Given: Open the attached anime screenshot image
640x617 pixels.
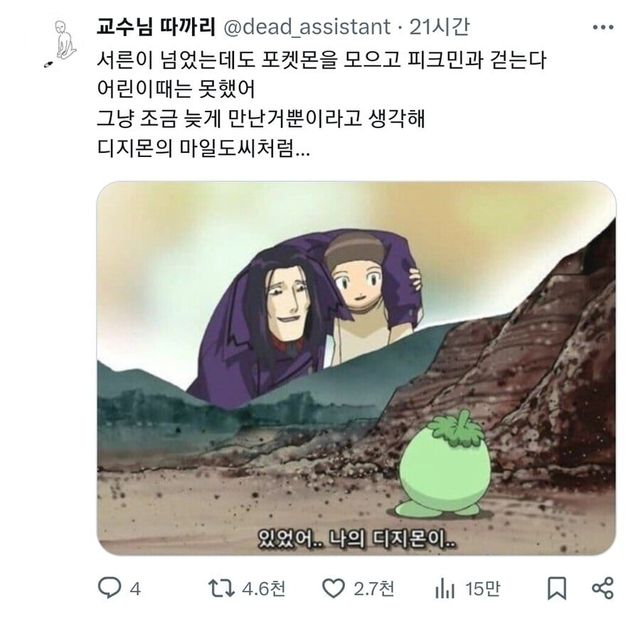Looking at the screenshot, I should [x=356, y=368].
